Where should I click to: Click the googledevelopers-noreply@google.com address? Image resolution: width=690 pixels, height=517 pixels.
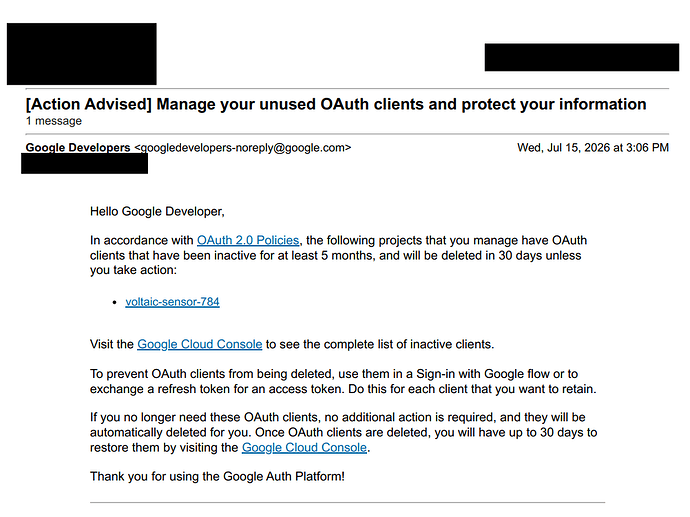[242, 148]
